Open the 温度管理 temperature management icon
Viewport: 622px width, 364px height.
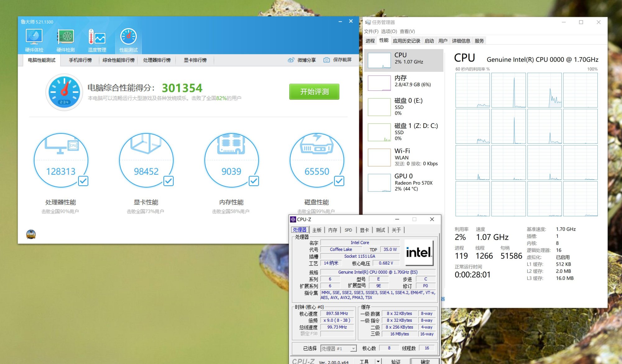(x=97, y=37)
